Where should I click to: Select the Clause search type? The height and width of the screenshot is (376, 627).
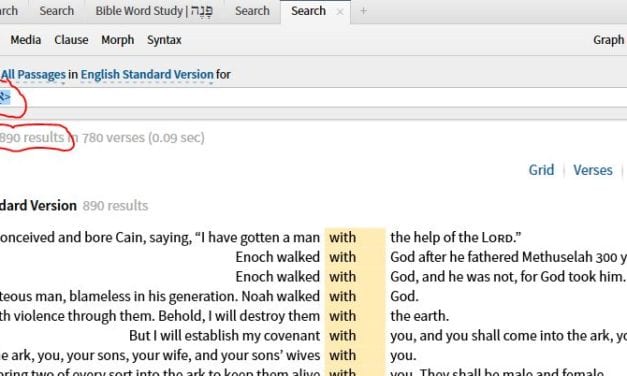(x=71, y=40)
